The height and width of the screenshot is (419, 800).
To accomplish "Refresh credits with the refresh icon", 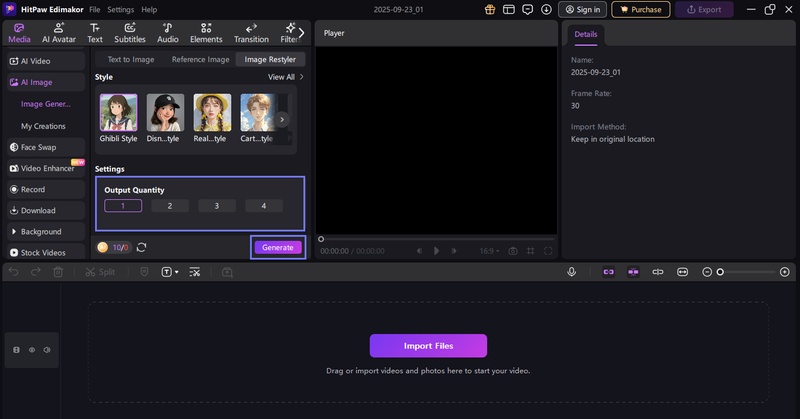I will tap(141, 247).
